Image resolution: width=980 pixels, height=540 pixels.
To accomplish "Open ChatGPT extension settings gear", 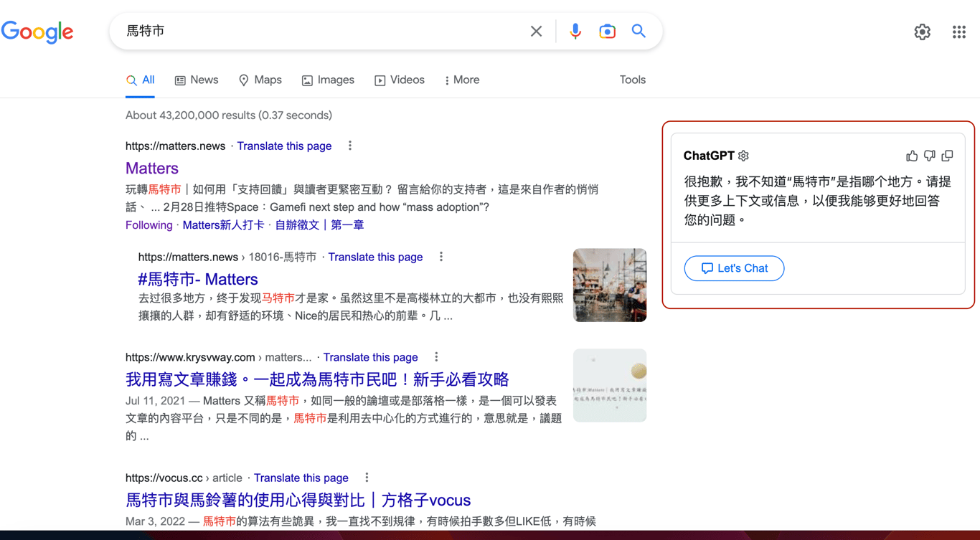I will pos(743,156).
